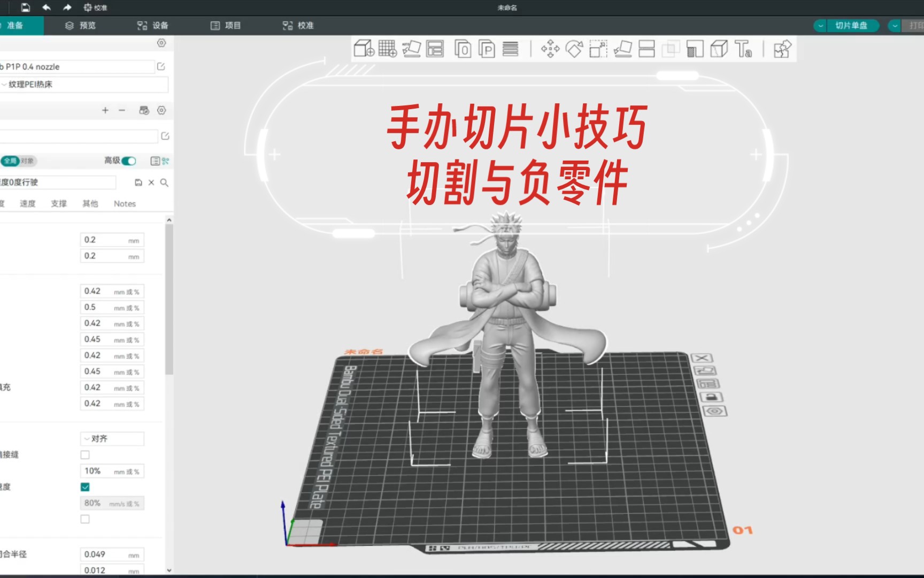The image size is (924, 578).
Task: Edit the P1P 0.4 nozzle printer preset
Action: pos(161,66)
